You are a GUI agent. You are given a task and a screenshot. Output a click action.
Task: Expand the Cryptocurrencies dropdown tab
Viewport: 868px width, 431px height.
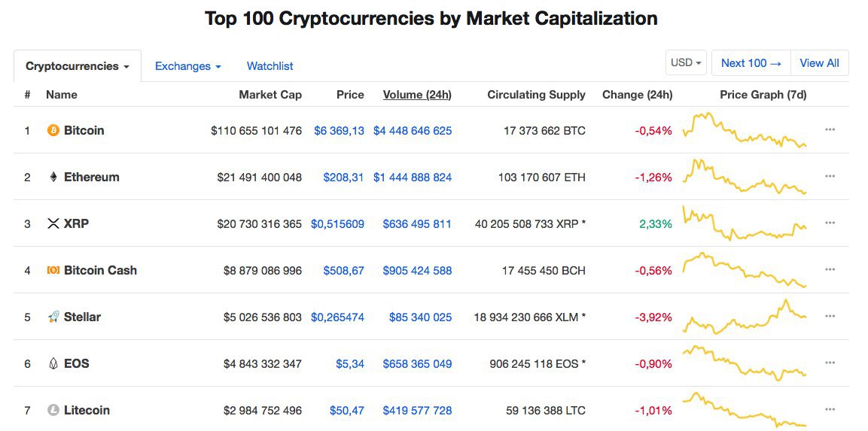[78, 66]
